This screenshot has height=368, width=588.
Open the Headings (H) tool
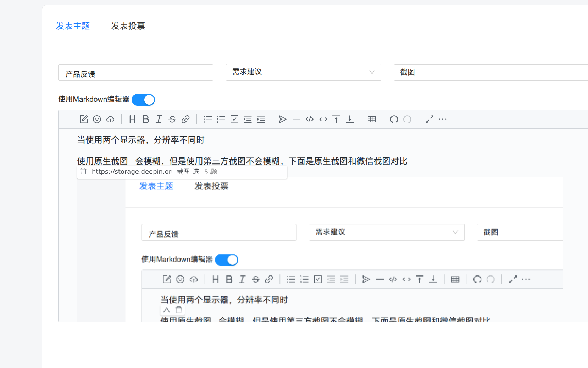click(132, 119)
